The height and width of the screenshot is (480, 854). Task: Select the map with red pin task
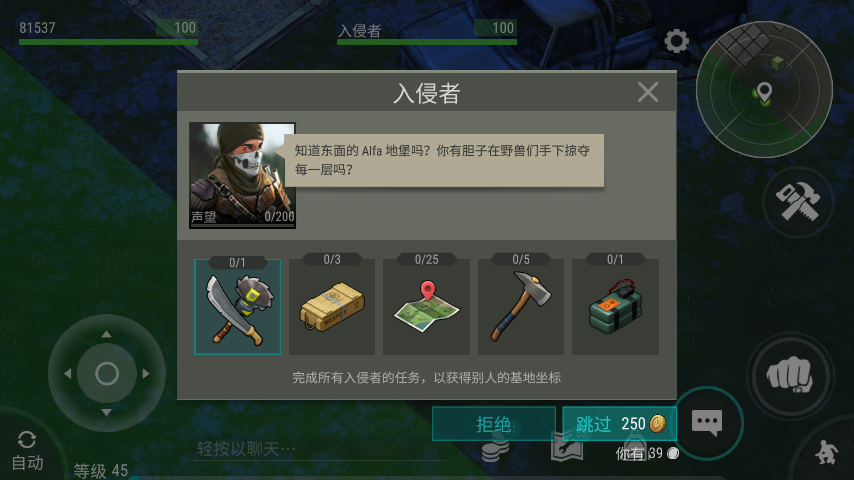coord(426,307)
